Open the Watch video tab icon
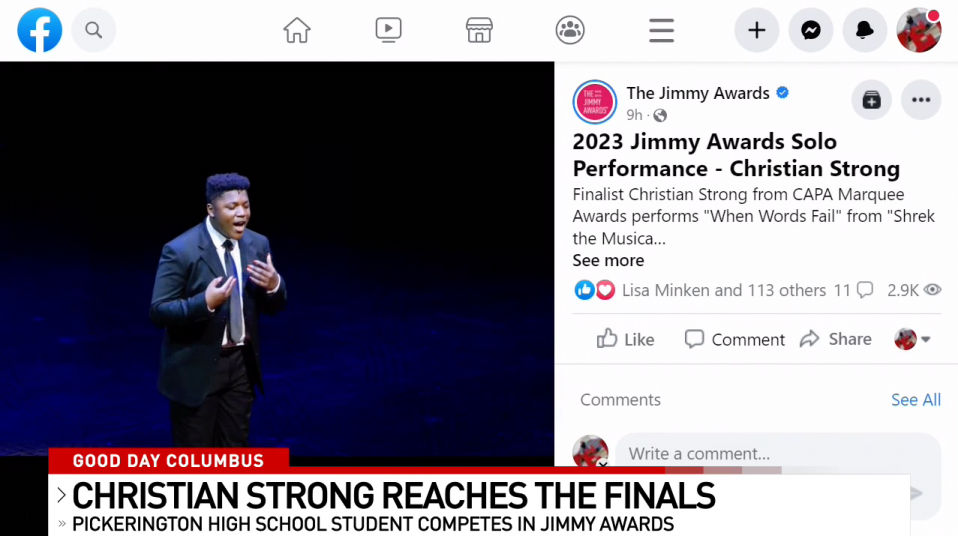This screenshot has width=958, height=536. click(x=388, y=30)
